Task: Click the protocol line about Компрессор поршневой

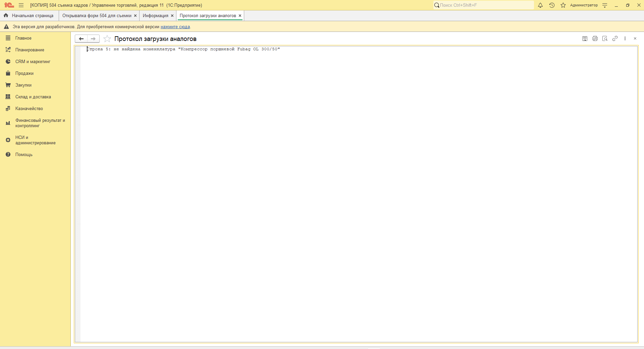Action: pyautogui.click(x=183, y=49)
